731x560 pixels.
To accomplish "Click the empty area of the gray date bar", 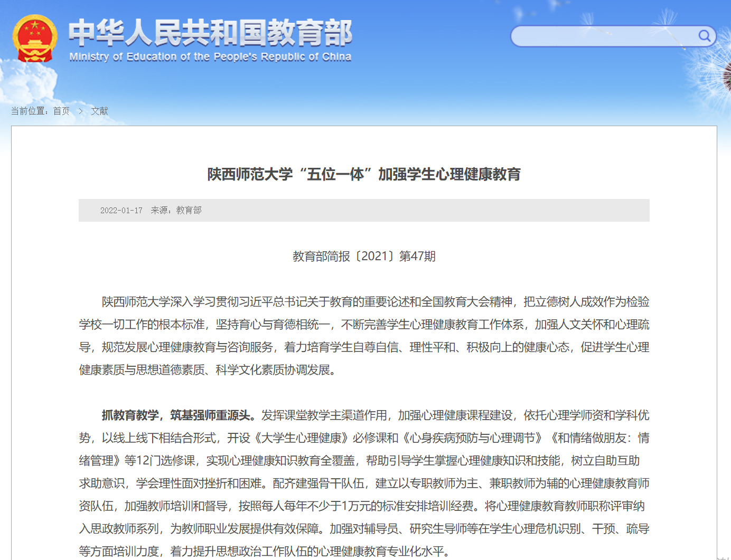I will [423, 211].
